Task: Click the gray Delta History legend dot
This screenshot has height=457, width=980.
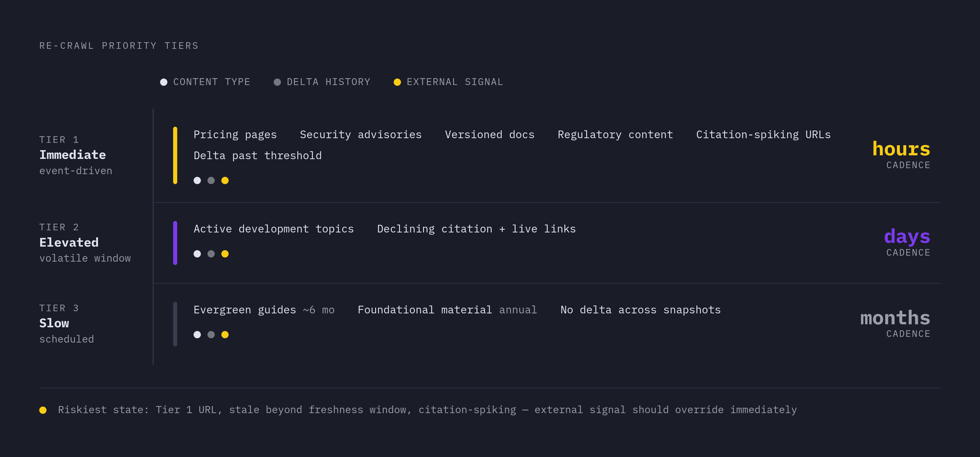Action: point(277,82)
